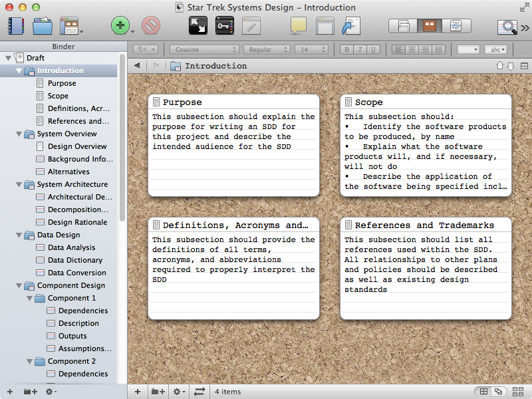
Task: Add new index card in corkboard footer
Action: (x=138, y=392)
